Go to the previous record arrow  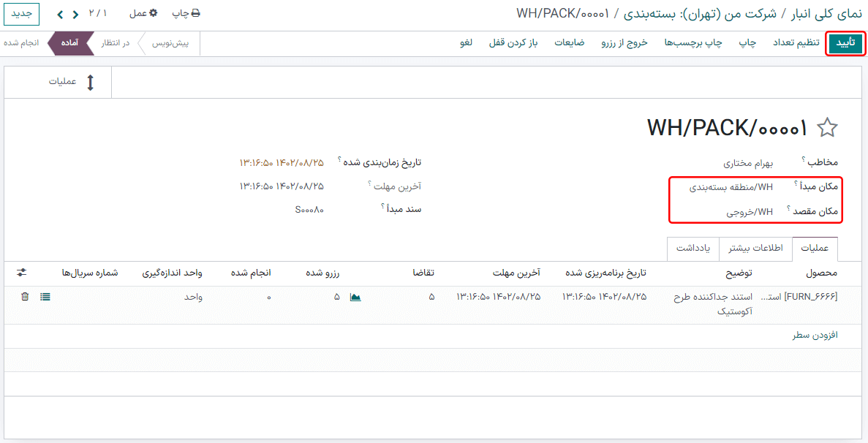tap(75, 14)
